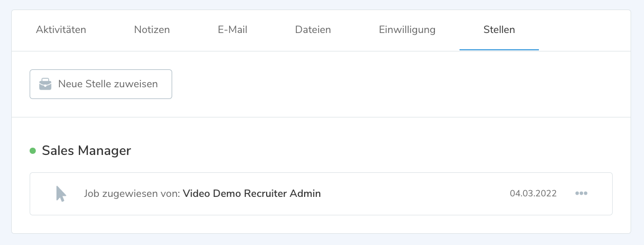Click the blue underline beneath the Stellen tab
This screenshot has height=245, width=644.
[x=499, y=50]
